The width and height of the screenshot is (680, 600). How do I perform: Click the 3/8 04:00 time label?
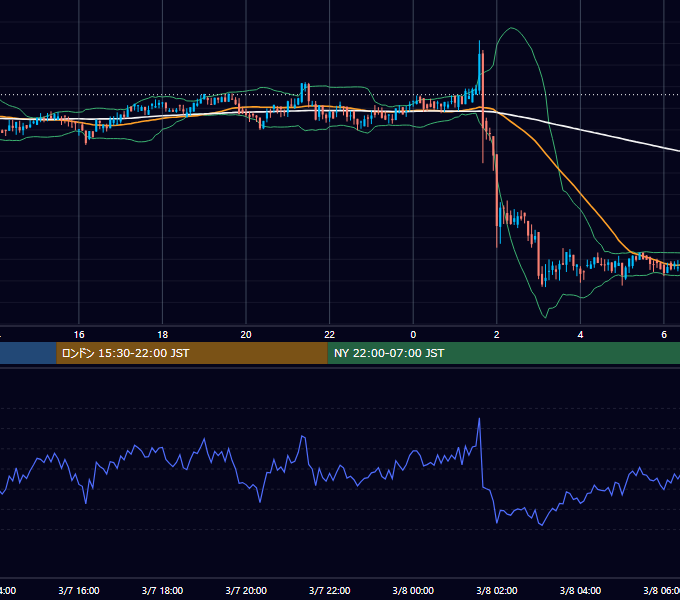point(580,590)
